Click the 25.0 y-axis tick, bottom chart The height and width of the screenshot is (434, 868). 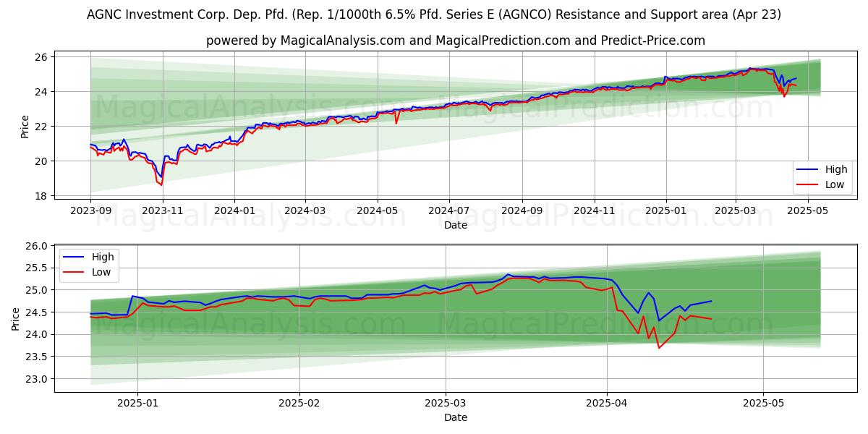pos(38,290)
